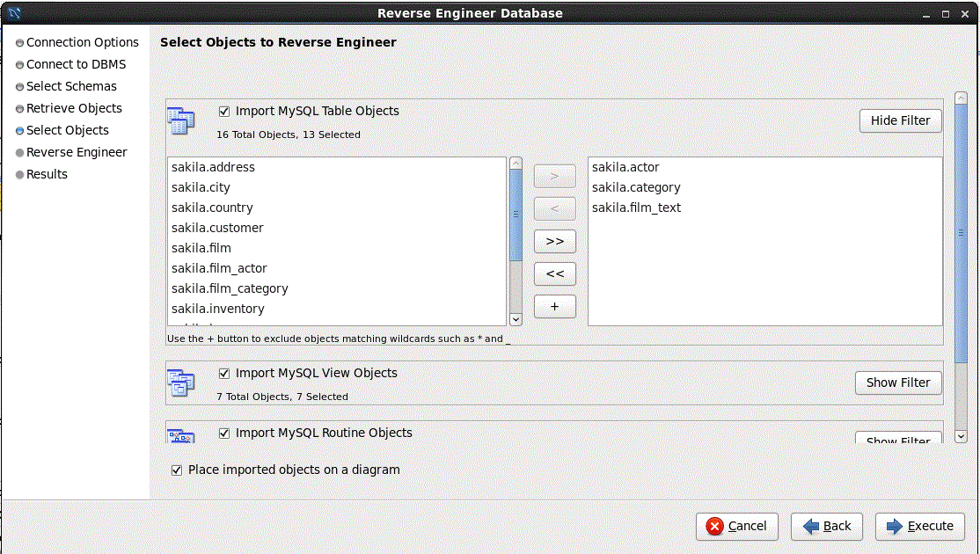Screen dimensions: 980x554
Task: Uncheck Import MySQL Table Objects
Action: pyautogui.click(x=224, y=112)
